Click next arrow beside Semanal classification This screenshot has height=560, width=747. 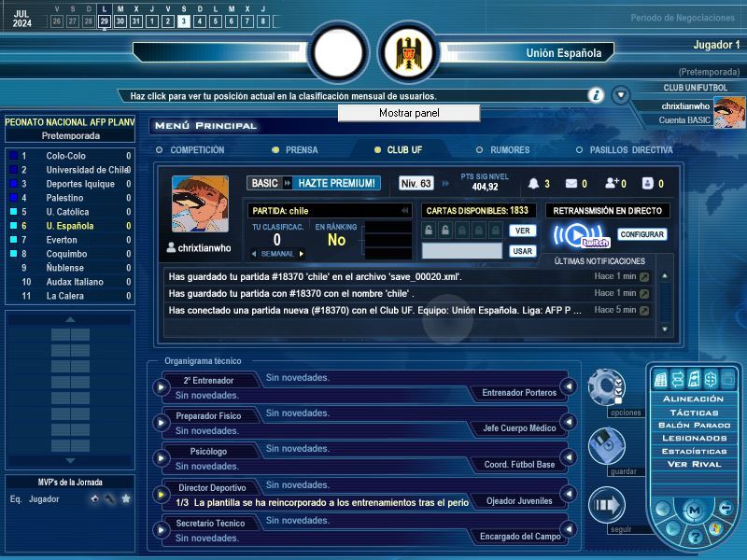coord(302,254)
